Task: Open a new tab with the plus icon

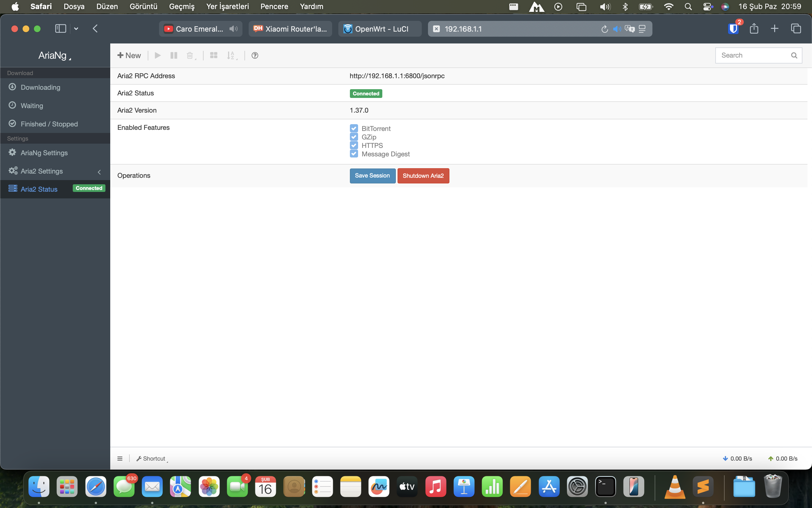Action: (x=775, y=29)
